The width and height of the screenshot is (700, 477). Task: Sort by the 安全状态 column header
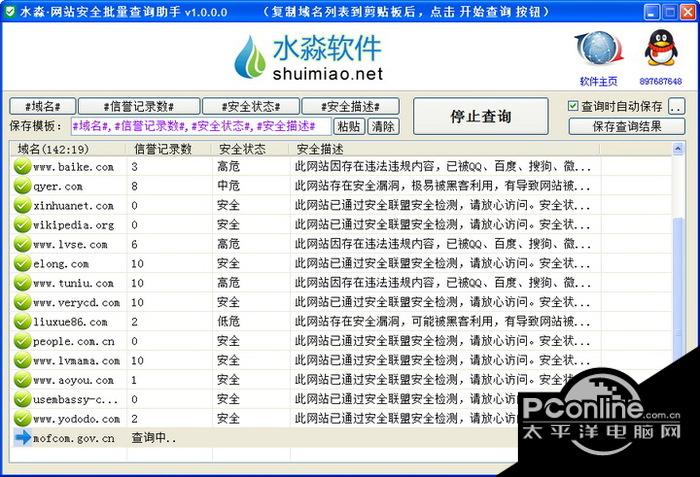[251, 149]
